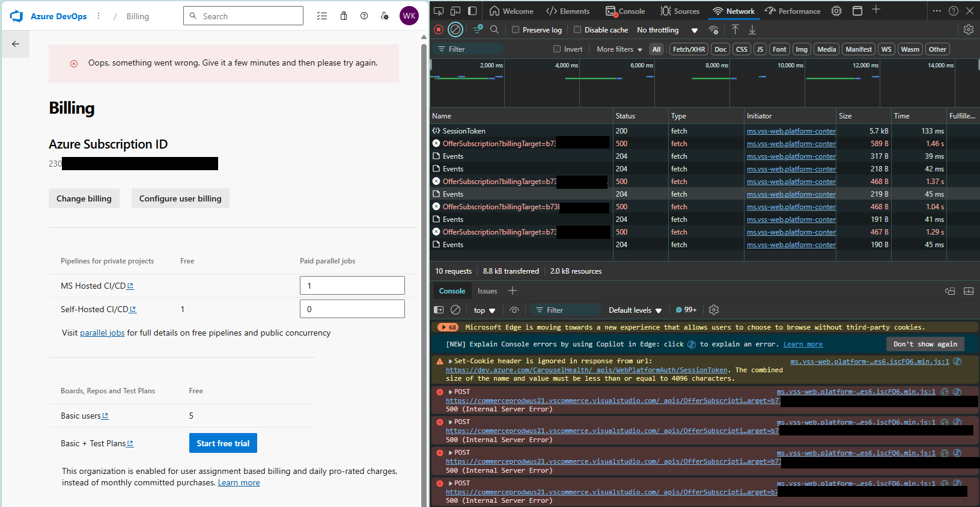This screenshot has height=507, width=980.
Task: Select the DevTools Inspect element tool
Action: (439, 11)
